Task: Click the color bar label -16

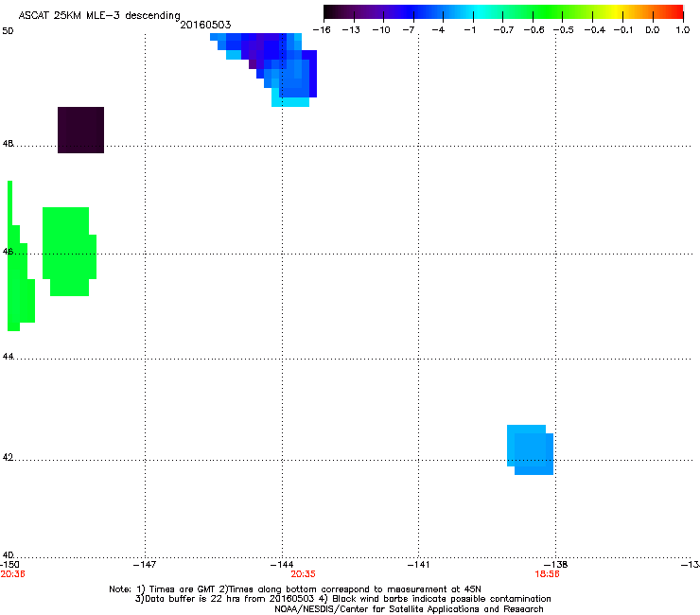Action: pos(322,30)
